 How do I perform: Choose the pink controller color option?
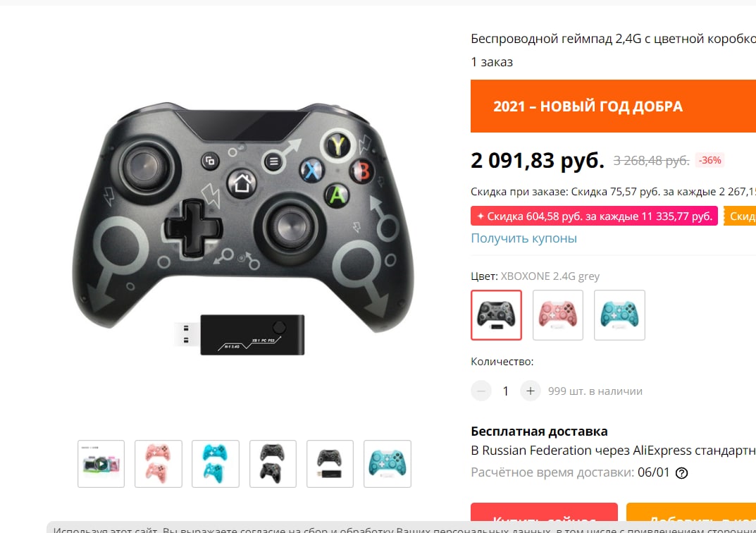pyautogui.click(x=558, y=315)
